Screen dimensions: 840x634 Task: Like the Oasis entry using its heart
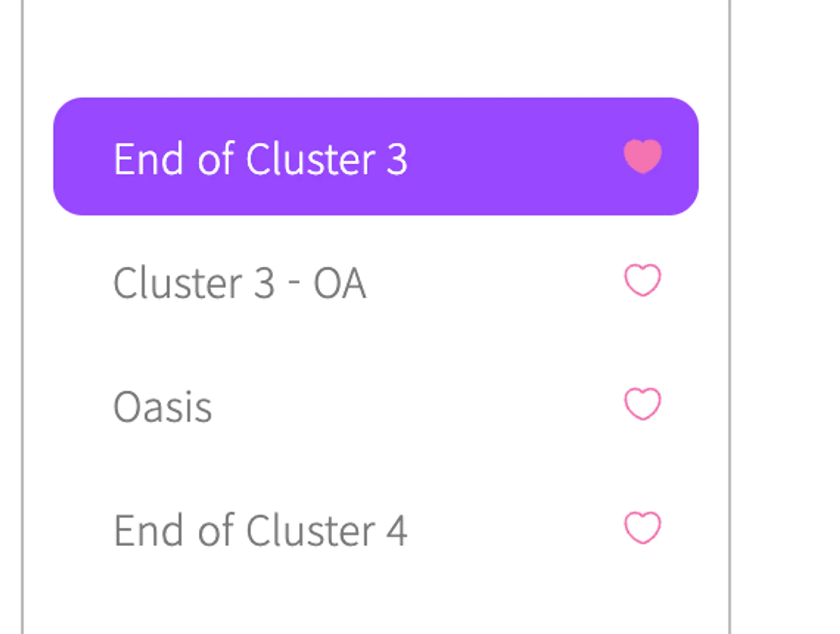643,404
